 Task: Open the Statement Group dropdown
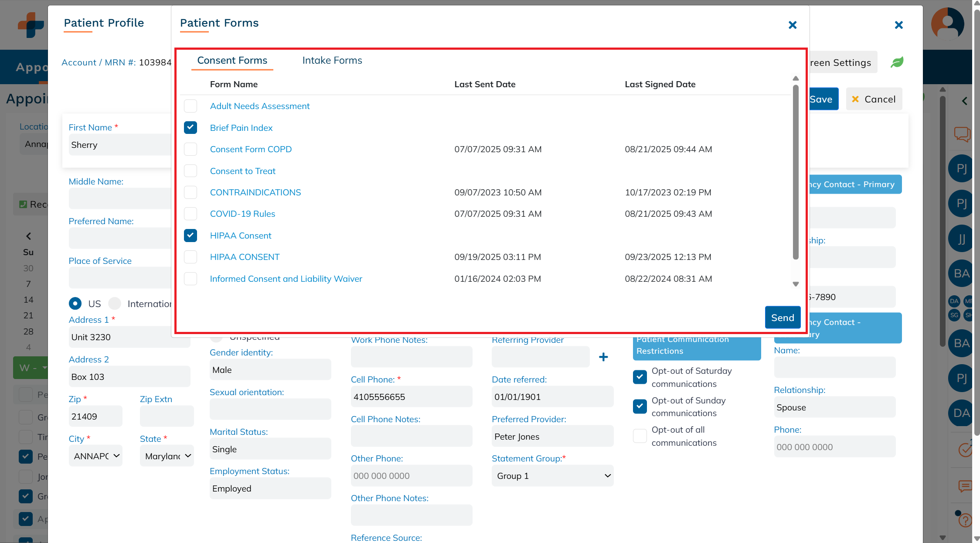552,476
